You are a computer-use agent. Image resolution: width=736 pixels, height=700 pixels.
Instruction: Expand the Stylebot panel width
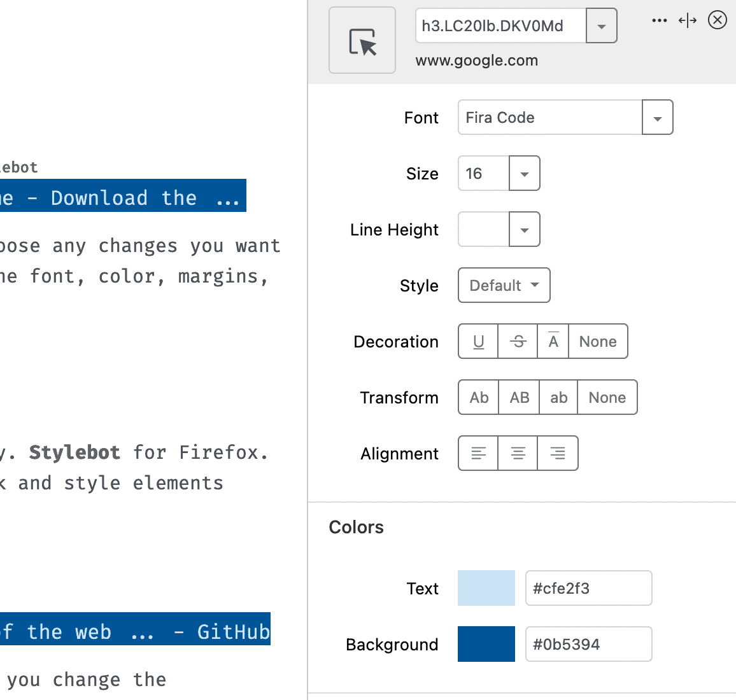click(688, 20)
